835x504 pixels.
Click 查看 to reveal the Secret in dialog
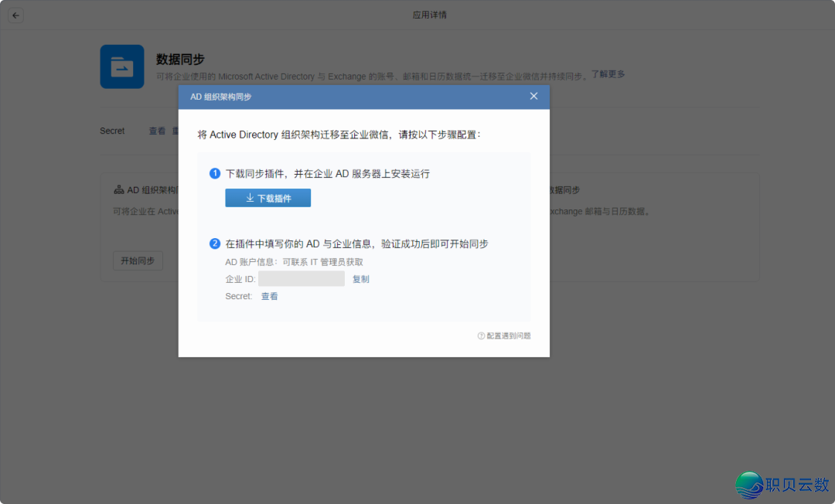[x=270, y=296]
